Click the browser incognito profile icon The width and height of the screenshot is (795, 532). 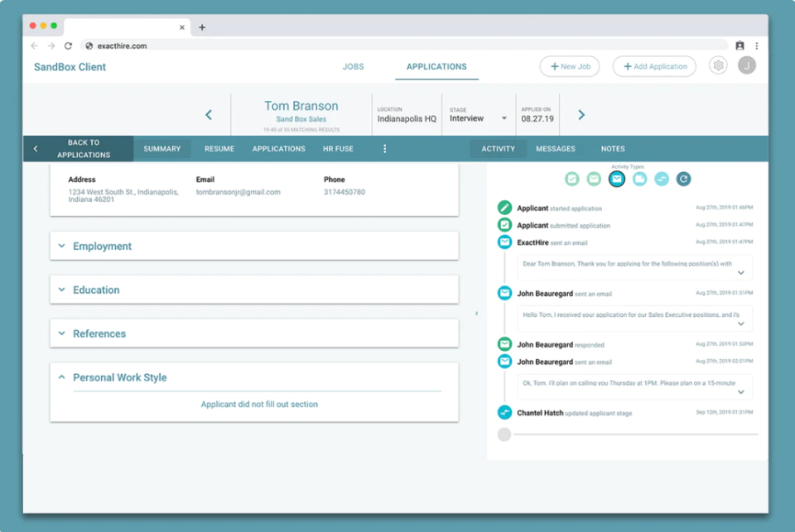click(x=740, y=46)
